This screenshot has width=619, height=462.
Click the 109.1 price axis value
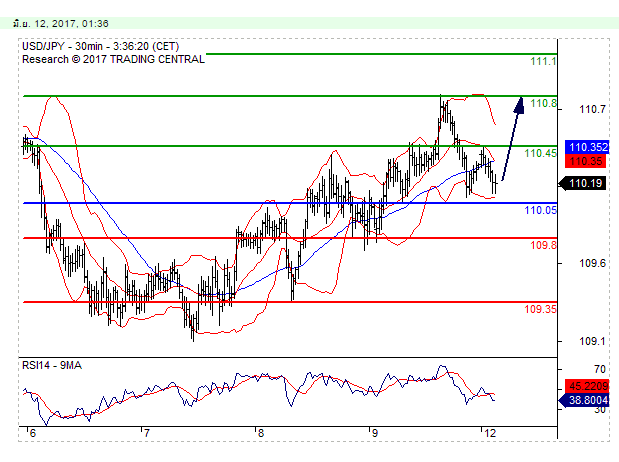pyautogui.click(x=592, y=341)
